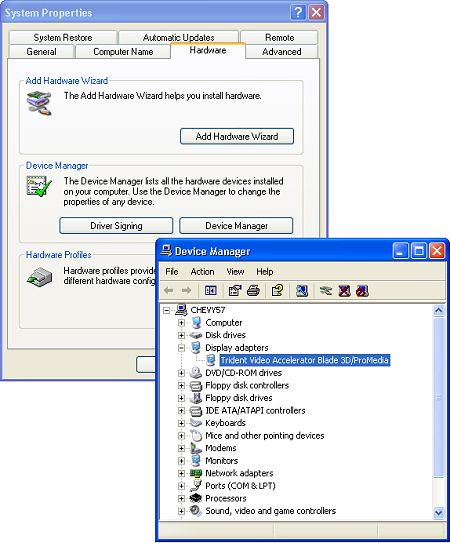Click the Uninstall device toolbar icon
The height and width of the screenshot is (543, 450).
tap(344, 290)
